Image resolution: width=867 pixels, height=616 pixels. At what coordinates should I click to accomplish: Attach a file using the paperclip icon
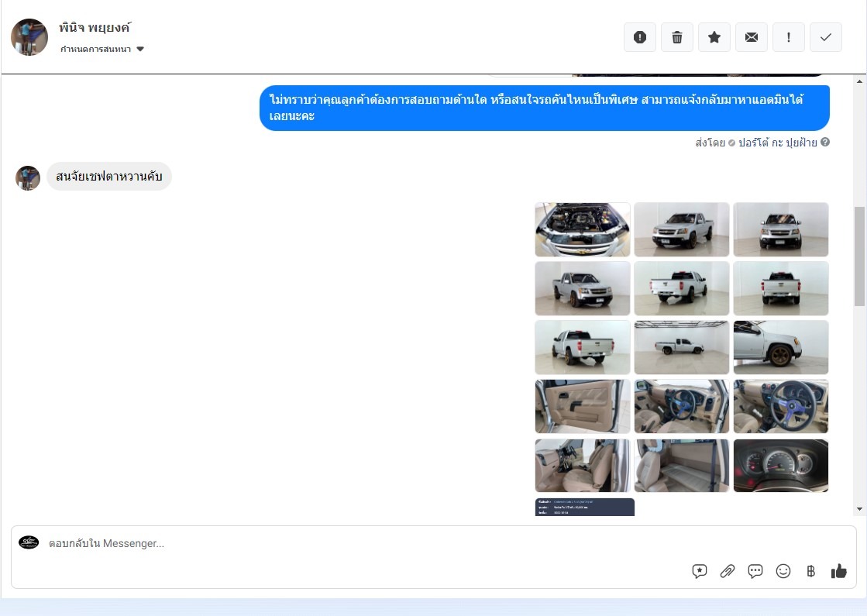pyautogui.click(x=727, y=571)
